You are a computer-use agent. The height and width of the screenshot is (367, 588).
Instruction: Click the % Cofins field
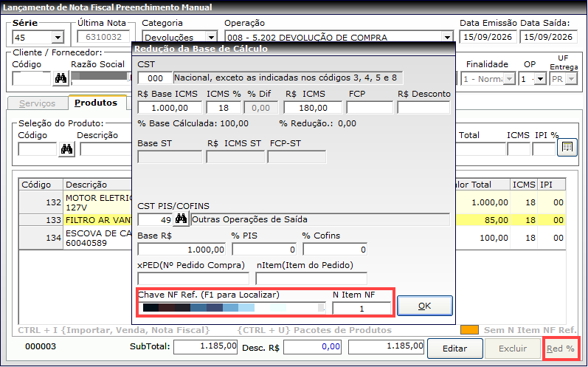tap(335, 250)
